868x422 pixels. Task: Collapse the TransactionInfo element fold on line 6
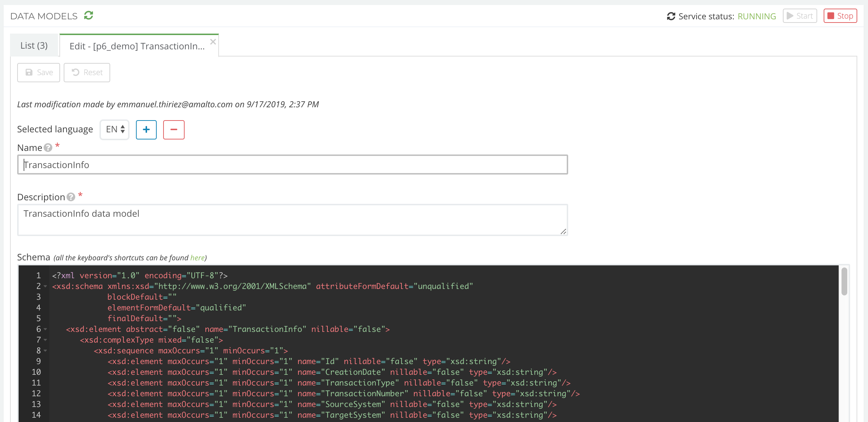[x=45, y=329]
